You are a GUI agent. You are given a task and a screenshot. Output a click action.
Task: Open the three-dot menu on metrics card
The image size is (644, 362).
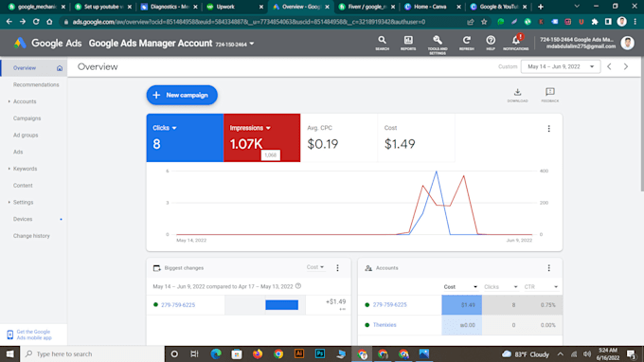(548, 129)
